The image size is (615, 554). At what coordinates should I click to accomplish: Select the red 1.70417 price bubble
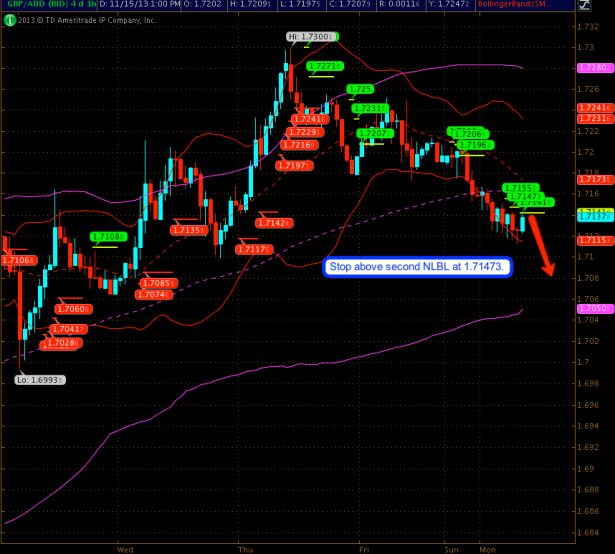[x=69, y=329]
